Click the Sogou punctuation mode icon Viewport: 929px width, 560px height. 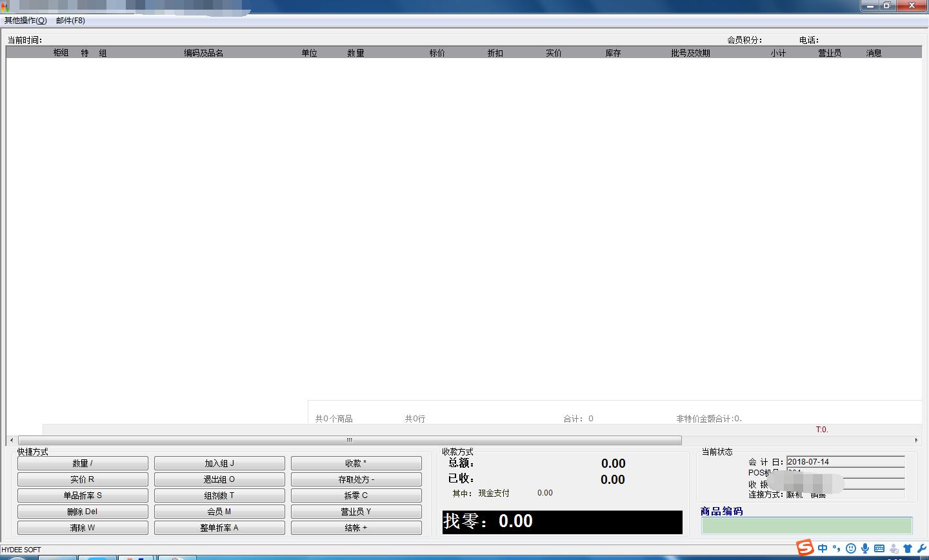[837, 548]
